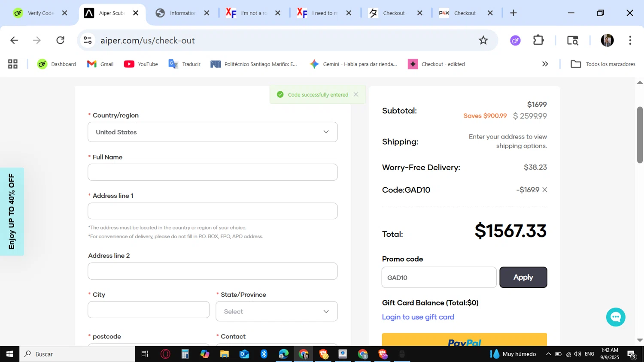644x362 pixels.
Task: Open File Explorer from the taskbar
Action: tap(225, 354)
